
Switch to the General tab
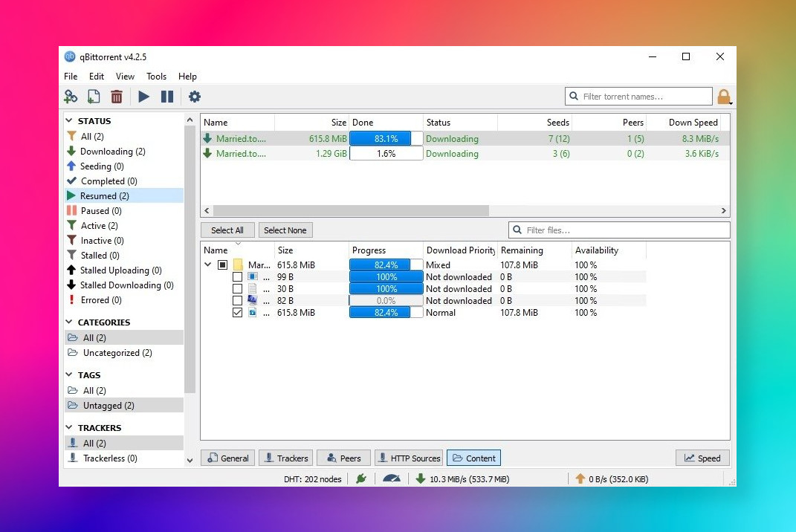(x=228, y=458)
